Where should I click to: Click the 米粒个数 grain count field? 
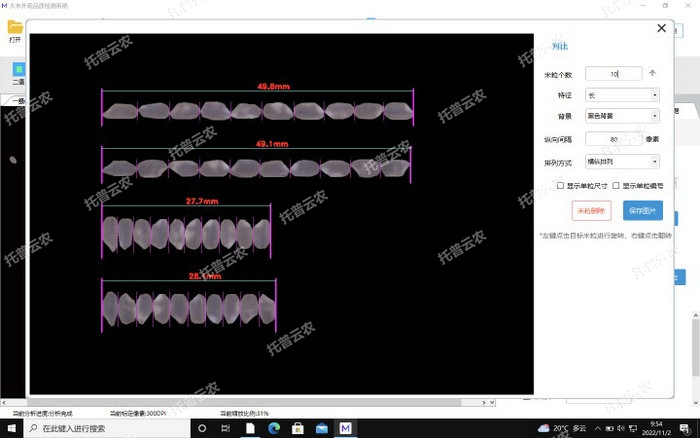click(x=613, y=74)
